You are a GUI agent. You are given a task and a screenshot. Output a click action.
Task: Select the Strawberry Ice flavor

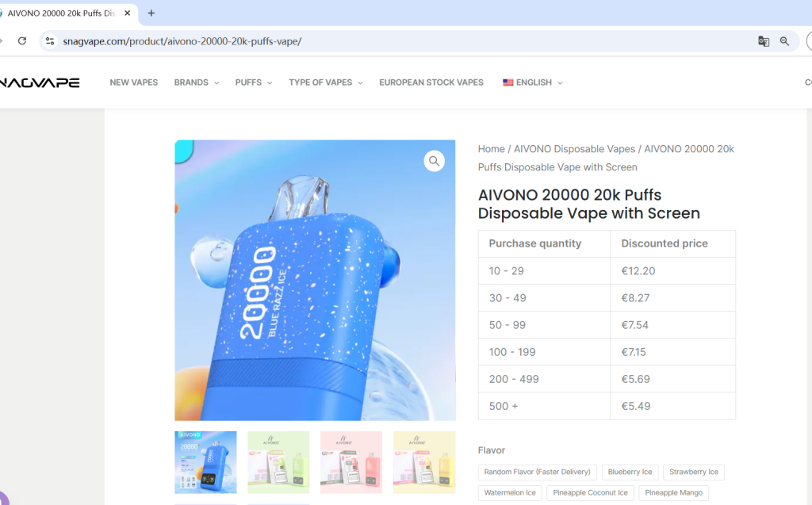click(693, 472)
